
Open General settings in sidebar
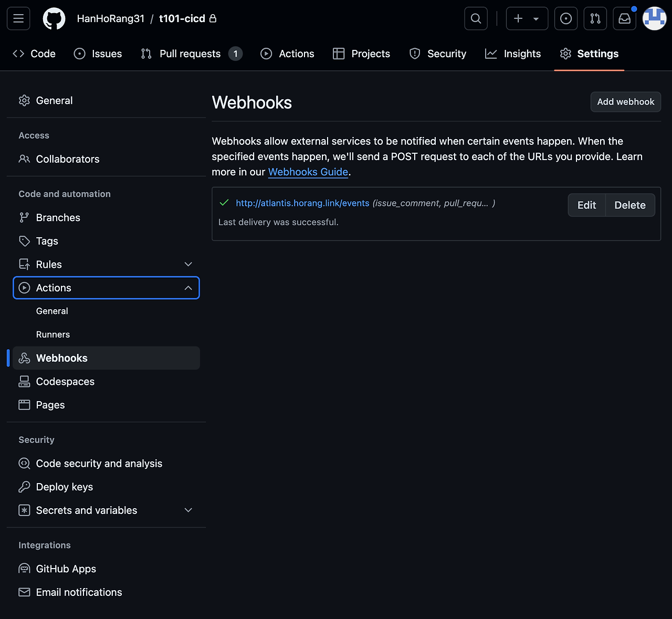106,100
